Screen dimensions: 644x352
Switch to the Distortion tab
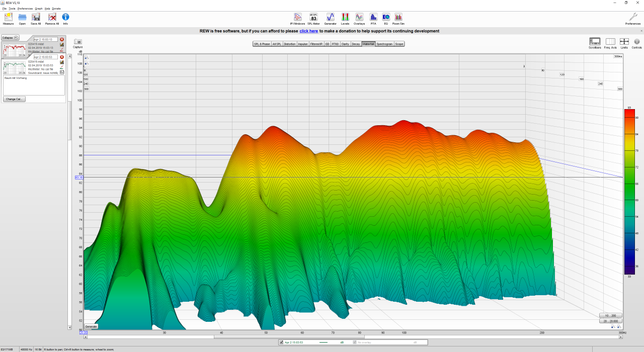[290, 44]
